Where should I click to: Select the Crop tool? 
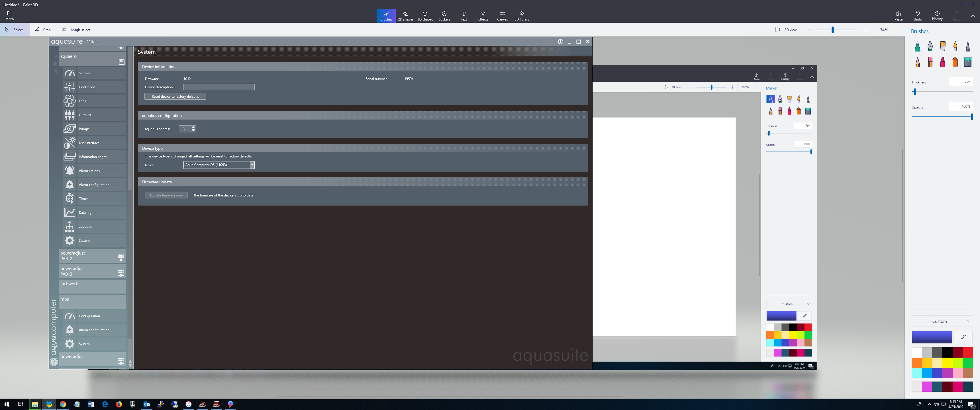[42, 30]
